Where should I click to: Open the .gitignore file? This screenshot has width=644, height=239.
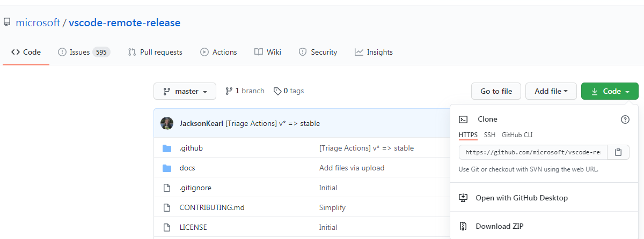[194, 188]
